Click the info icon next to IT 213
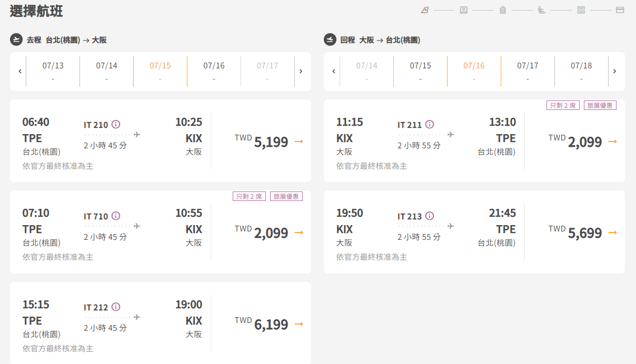 (x=430, y=216)
